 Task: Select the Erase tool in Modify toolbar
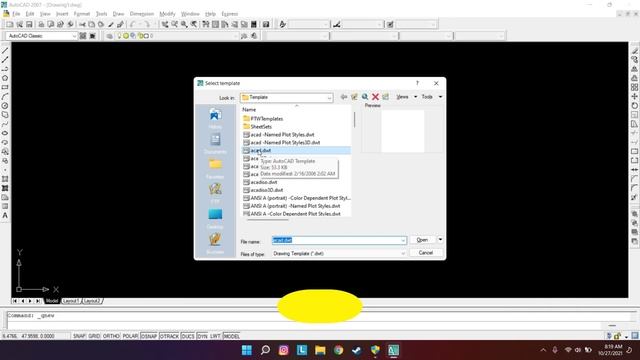[635, 51]
